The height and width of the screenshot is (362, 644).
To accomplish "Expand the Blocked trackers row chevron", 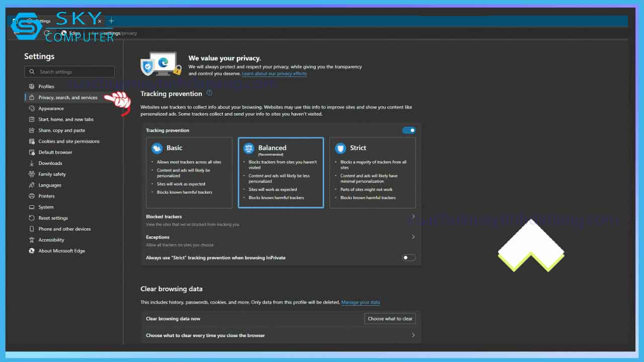I will [413, 217].
